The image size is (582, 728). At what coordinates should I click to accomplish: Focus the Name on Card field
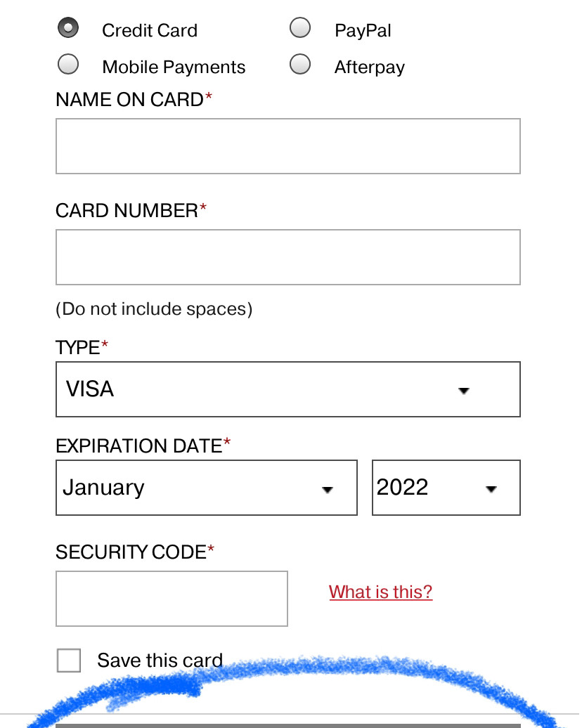pos(288,146)
